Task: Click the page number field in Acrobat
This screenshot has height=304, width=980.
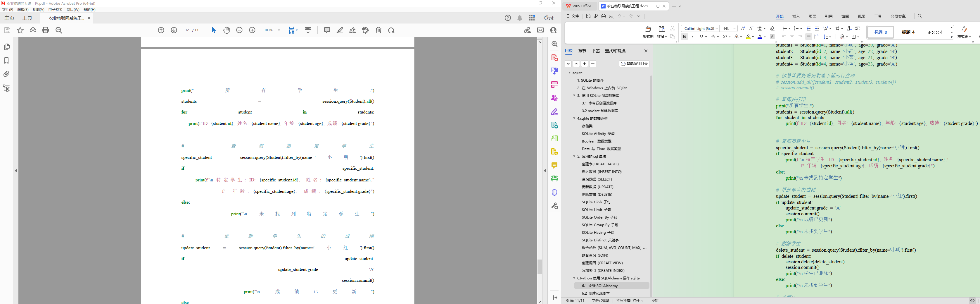Action: coord(187,30)
